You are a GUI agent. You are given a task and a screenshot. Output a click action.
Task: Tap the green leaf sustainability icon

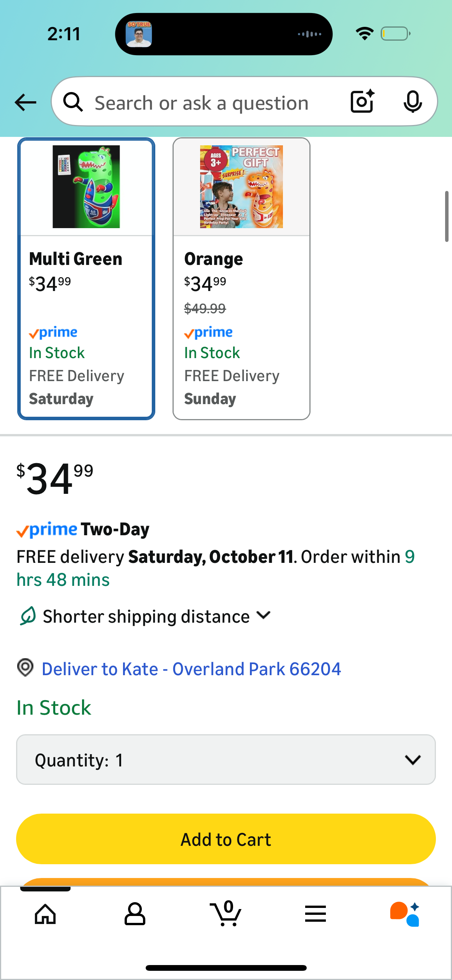(x=28, y=616)
